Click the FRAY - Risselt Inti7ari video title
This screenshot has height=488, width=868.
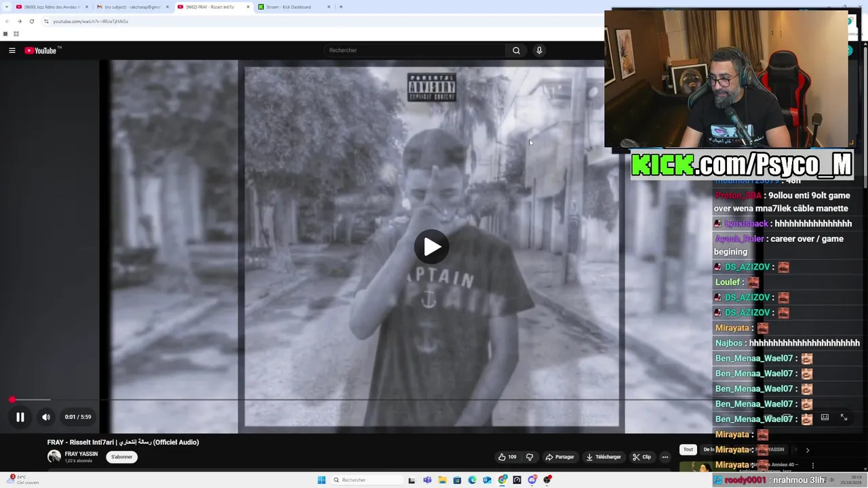(123, 443)
